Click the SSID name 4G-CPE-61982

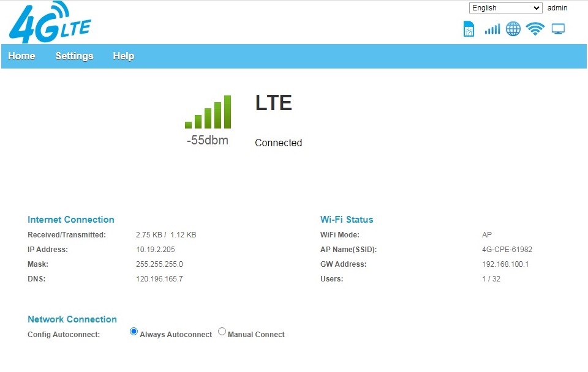(507, 250)
